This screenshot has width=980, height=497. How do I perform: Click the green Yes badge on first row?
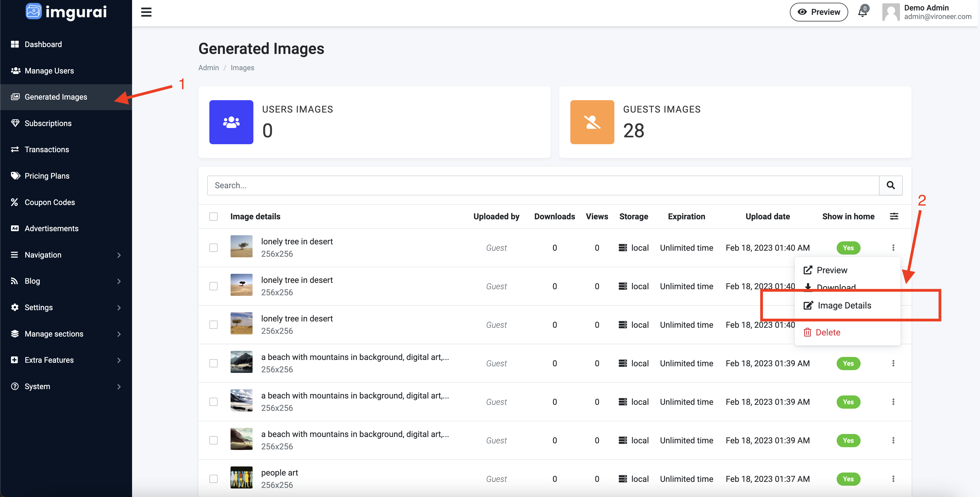coord(848,248)
